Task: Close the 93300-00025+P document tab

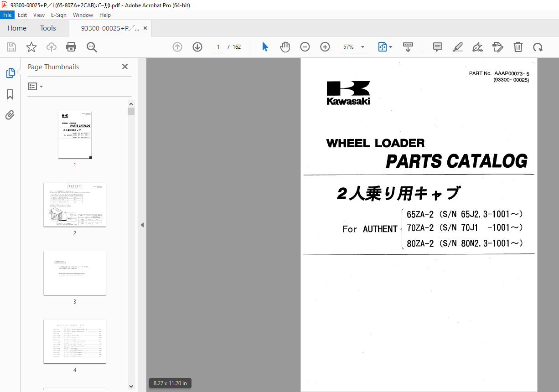Action: [x=145, y=28]
